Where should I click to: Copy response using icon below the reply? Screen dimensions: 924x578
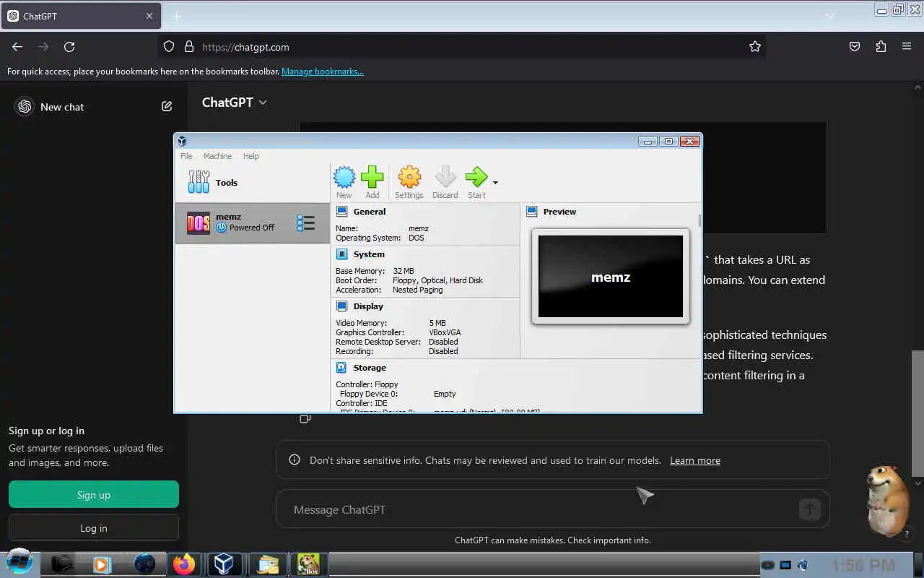[305, 418]
